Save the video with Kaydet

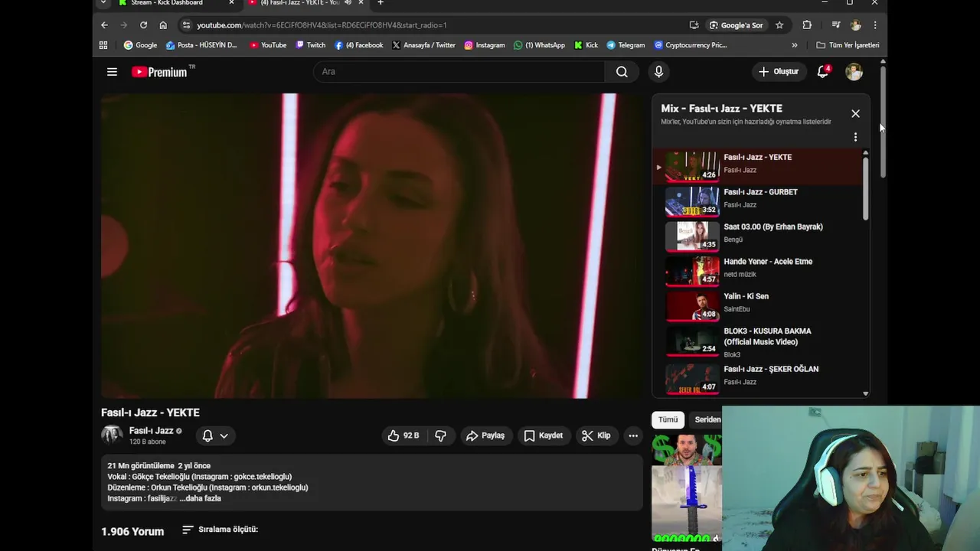click(544, 435)
